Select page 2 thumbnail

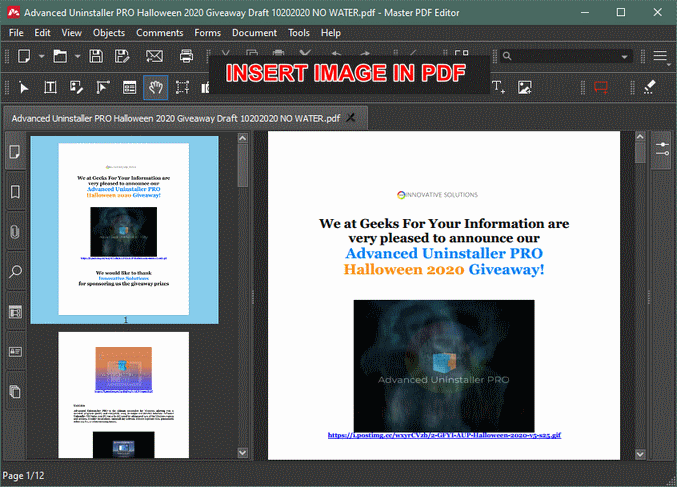click(x=123, y=395)
